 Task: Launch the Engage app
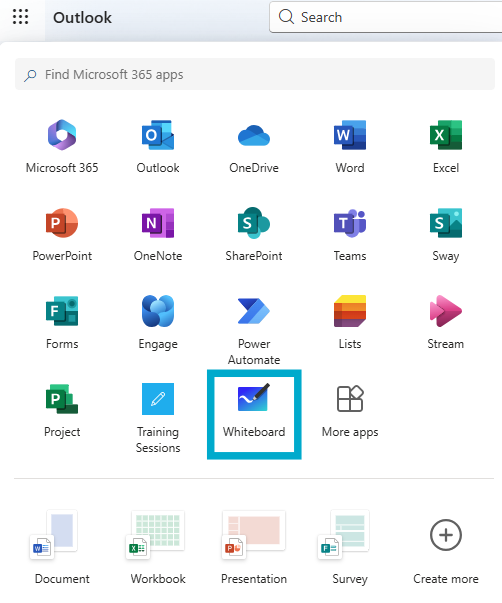click(158, 323)
